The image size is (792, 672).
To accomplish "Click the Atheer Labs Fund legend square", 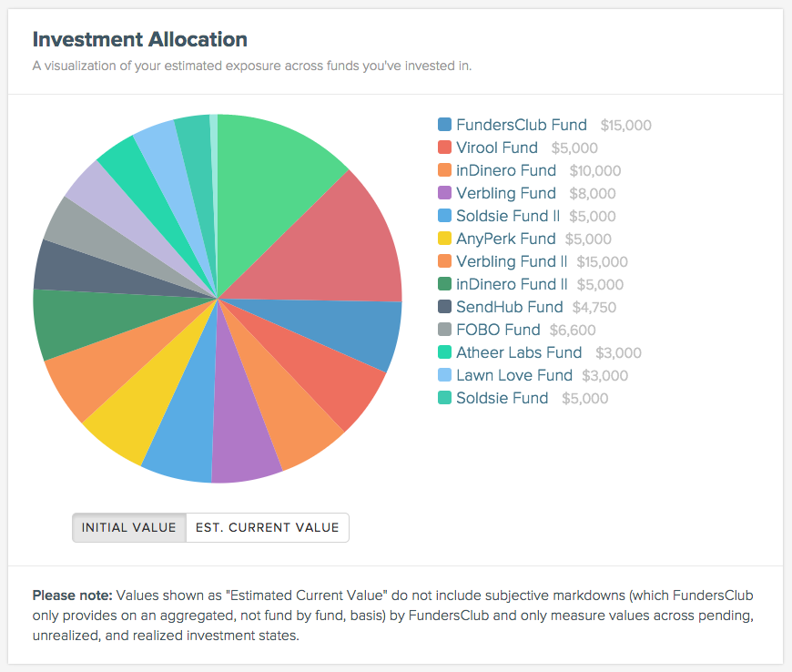I will 444,352.
